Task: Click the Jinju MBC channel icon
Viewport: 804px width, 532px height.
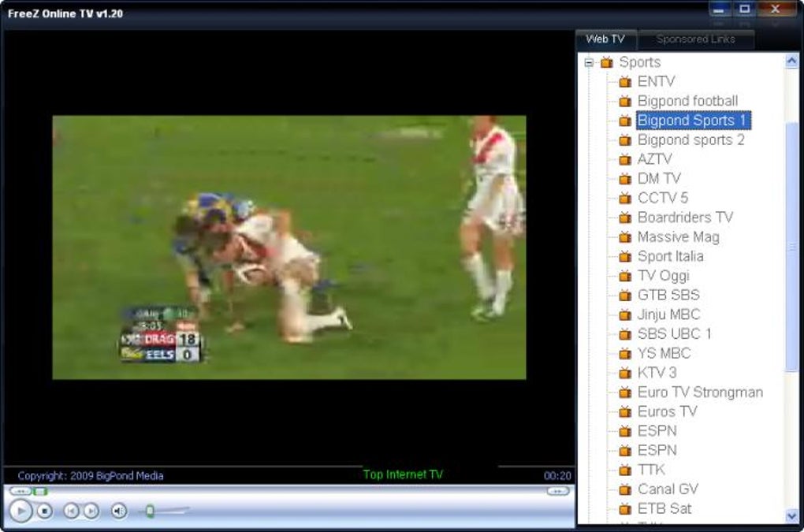Action: [625, 314]
